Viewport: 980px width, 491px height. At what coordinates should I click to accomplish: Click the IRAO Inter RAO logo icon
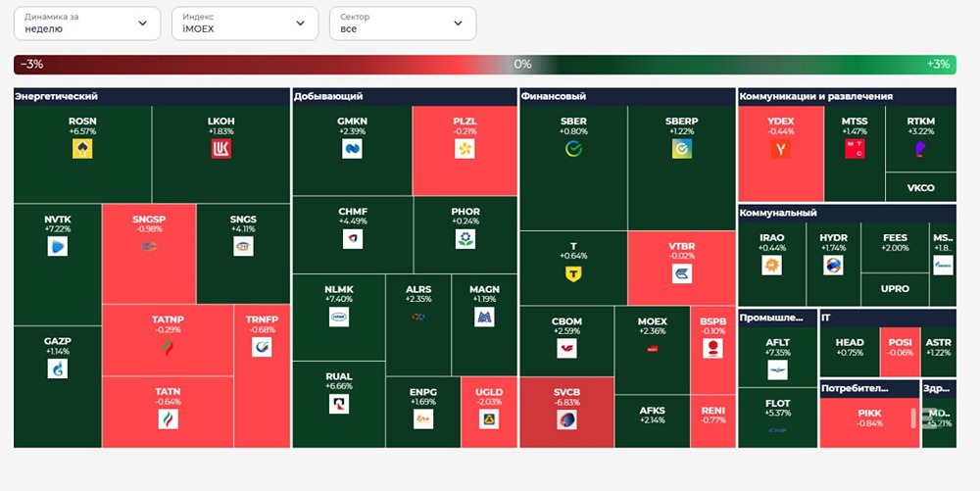(x=772, y=265)
